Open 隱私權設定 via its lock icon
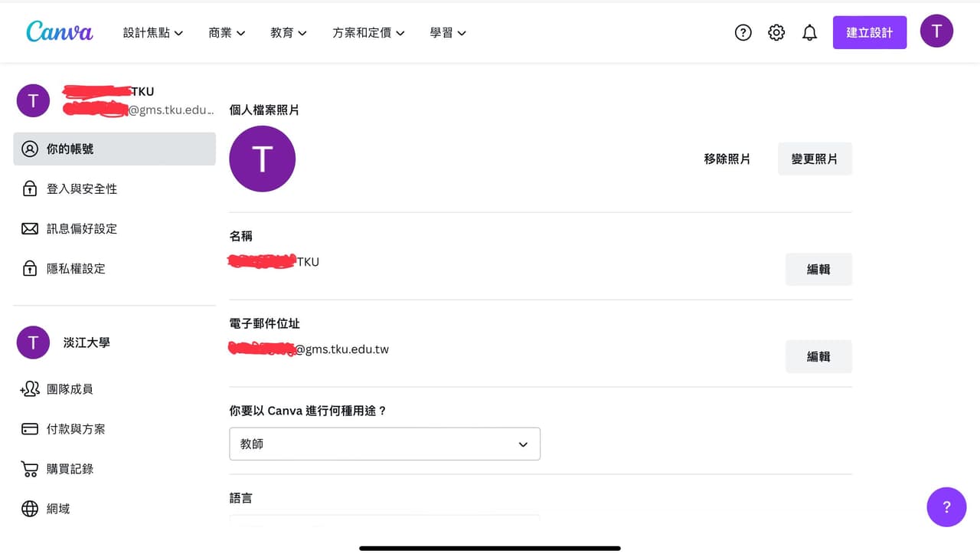This screenshot has width=980, height=557. click(x=30, y=268)
